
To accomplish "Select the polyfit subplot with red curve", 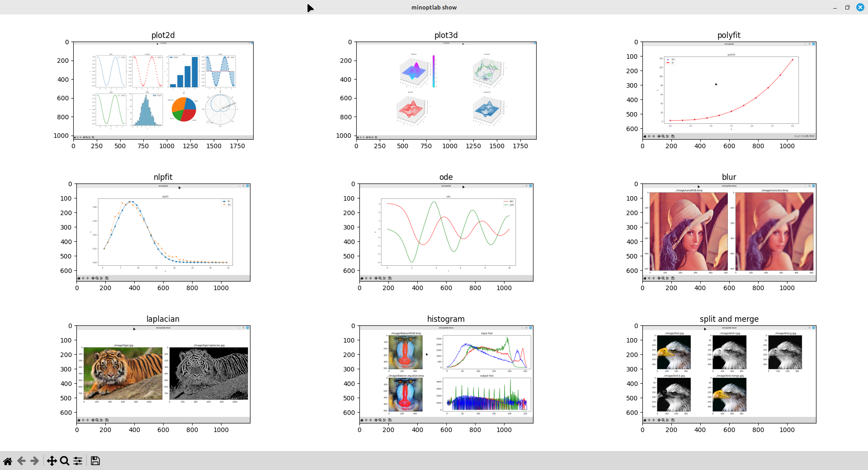I will tap(729, 90).
